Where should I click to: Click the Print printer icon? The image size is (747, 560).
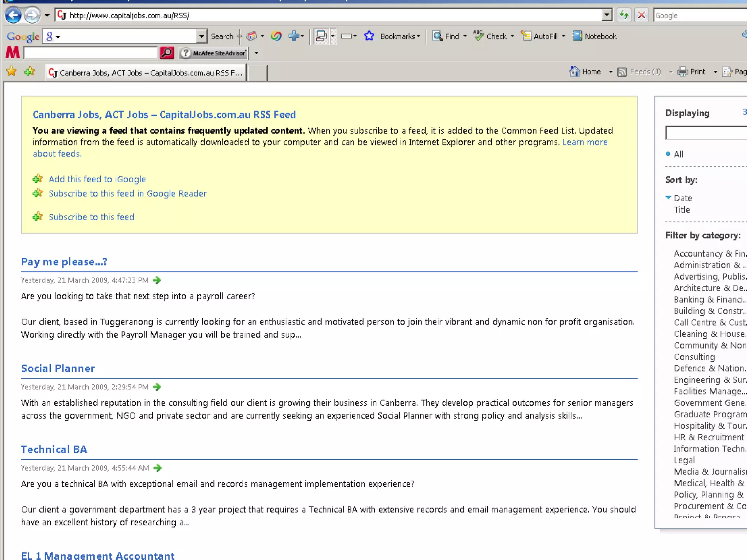pyautogui.click(x=682, y=72)
